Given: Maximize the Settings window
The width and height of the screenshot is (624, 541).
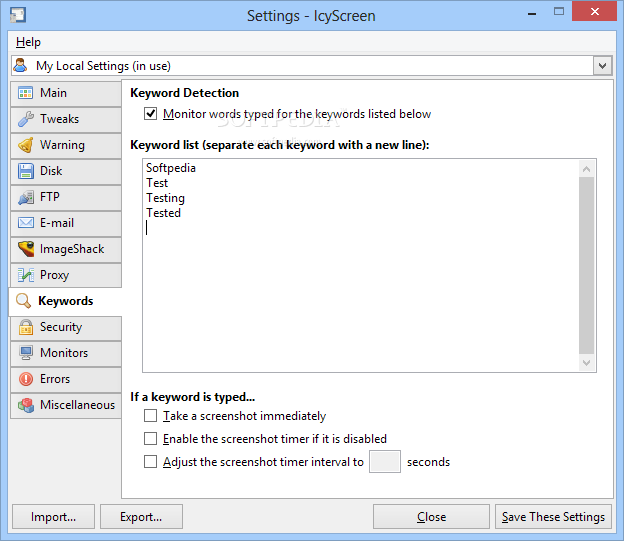Looking at the screenshot, I should (559, 12).
